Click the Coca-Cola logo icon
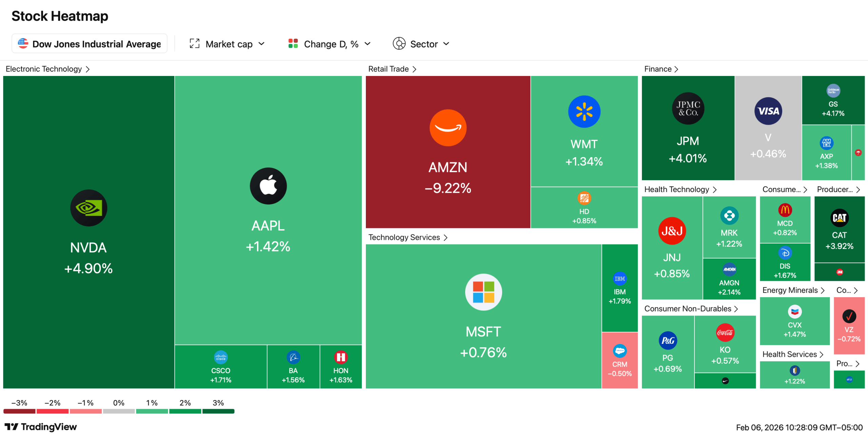The width and height of the screenshot is (868, 439). (725, 332)
